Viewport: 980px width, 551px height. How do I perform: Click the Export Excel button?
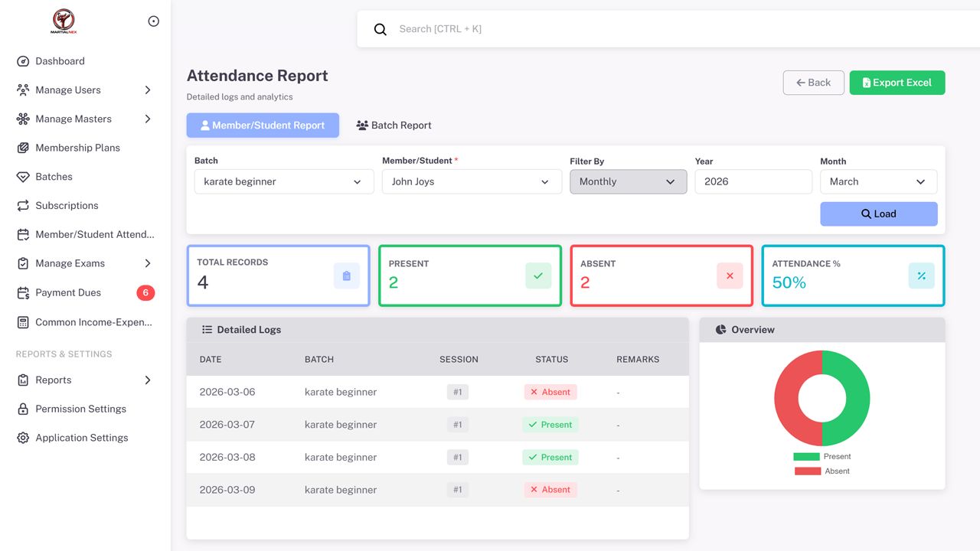click(x=897, y=83)
